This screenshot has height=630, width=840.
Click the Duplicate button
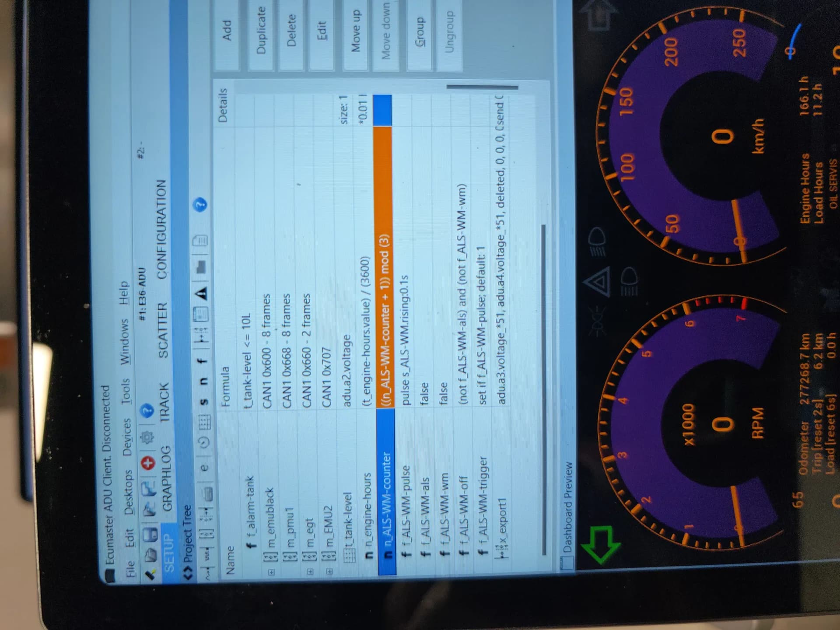pos(261,31)
